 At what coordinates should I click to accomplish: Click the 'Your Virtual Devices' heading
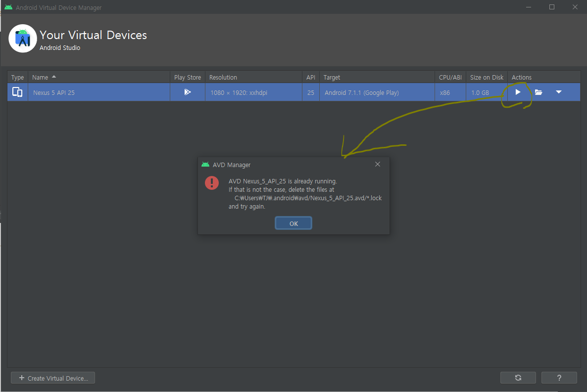pos(93,35)
